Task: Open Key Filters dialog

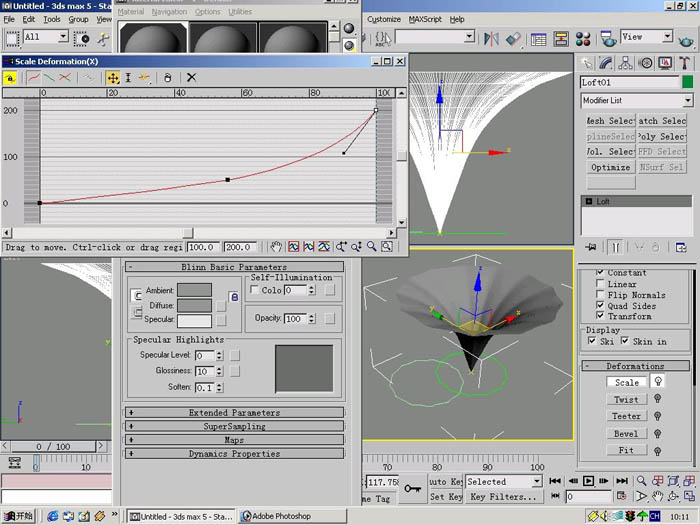Action: point(504,497)
